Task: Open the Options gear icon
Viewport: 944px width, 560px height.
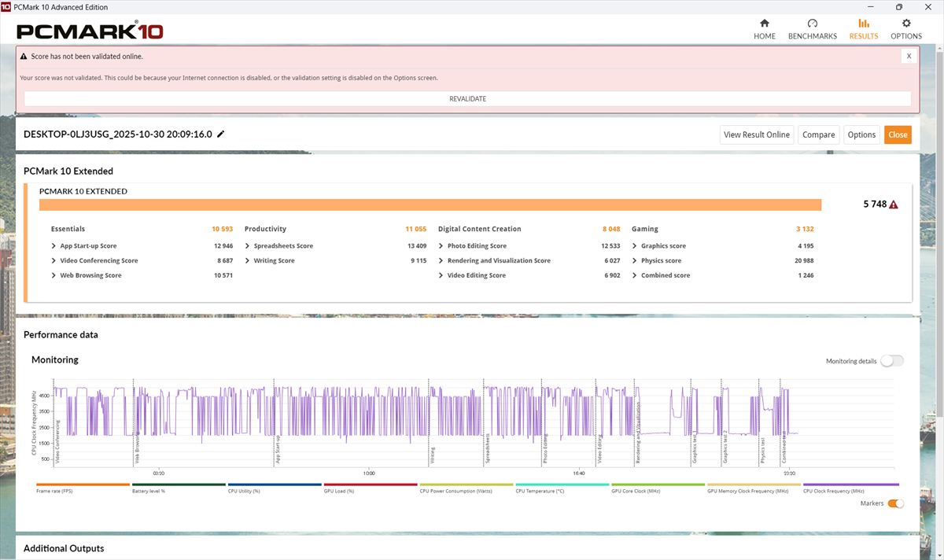Action: 906,24
